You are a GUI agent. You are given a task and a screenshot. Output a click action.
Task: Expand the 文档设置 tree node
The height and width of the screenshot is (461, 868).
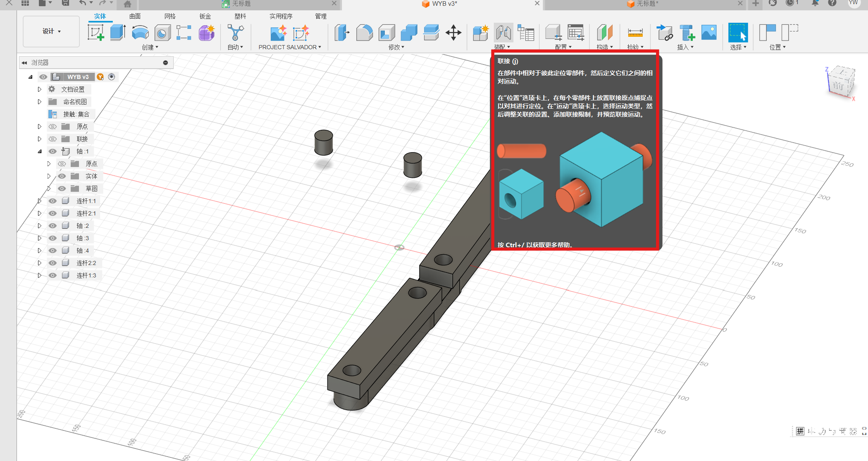point(40,89)
